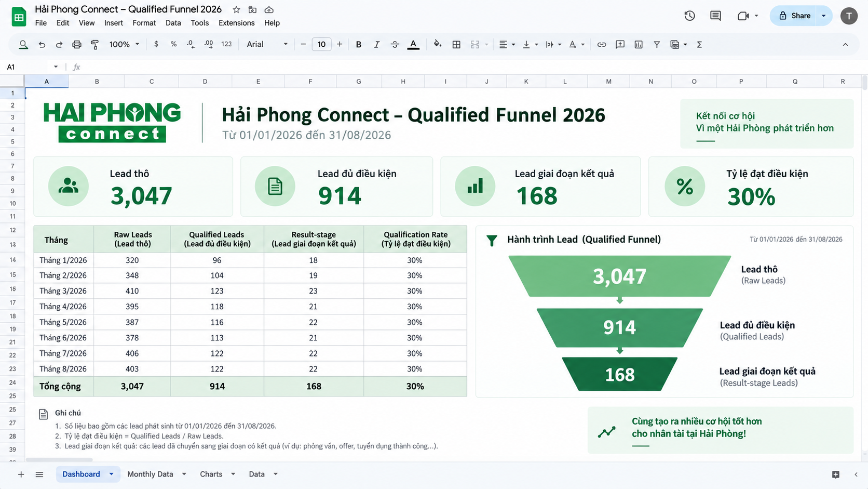Viewport: 868px width, 489px height.
Task: Open version history clock icon
Action: (689, 16)
